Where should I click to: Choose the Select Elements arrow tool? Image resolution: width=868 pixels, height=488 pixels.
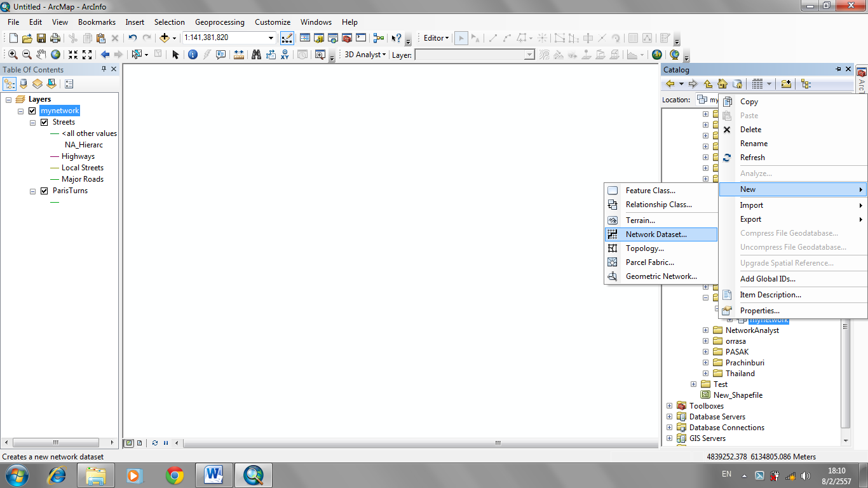[176, 55]
